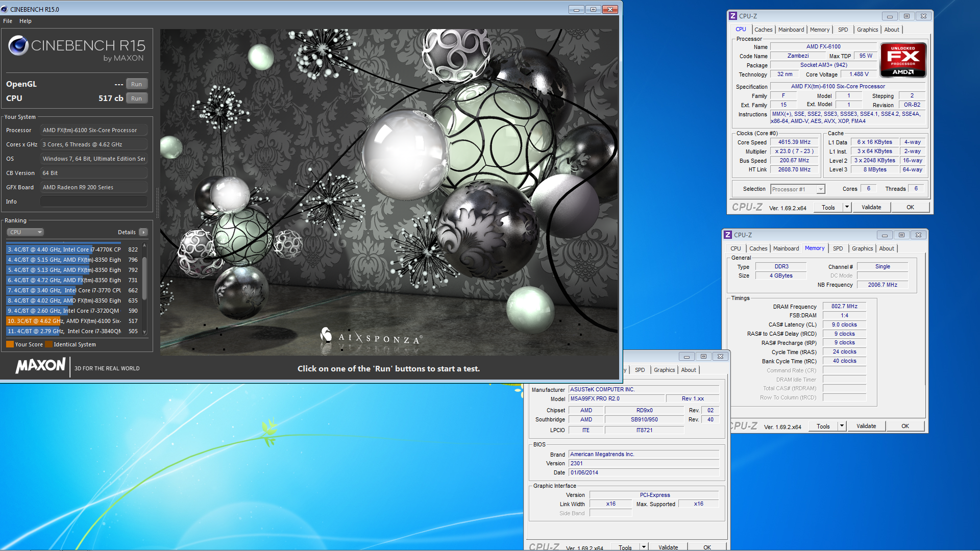Click OK in Memory CPU-Z window

coord(905,426)
